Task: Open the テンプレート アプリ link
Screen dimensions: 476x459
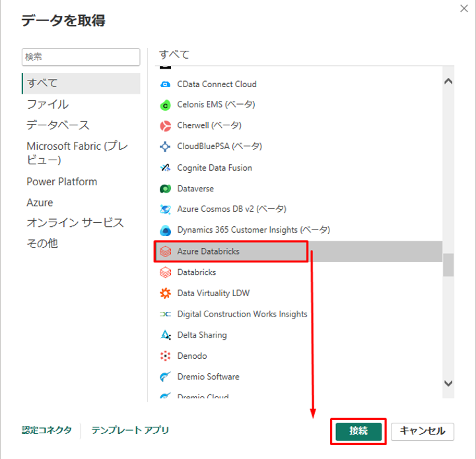Action: (x=130, y=430)
